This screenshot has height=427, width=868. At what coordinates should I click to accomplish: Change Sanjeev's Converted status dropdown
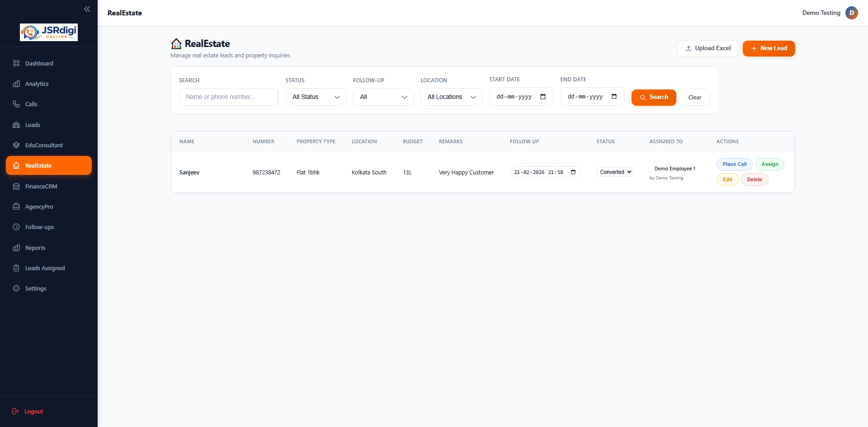(x=615, y=172)
